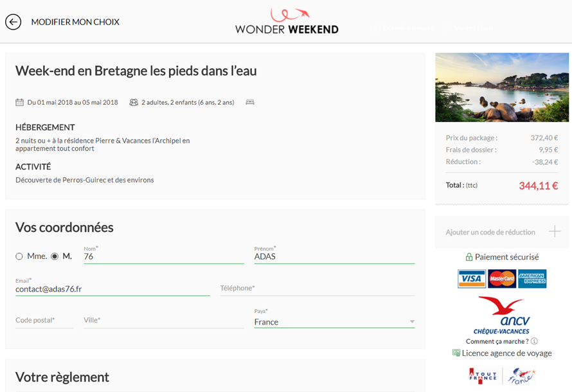Focus the Email input field
Viewport: 572px width, 392px height.
112,289
